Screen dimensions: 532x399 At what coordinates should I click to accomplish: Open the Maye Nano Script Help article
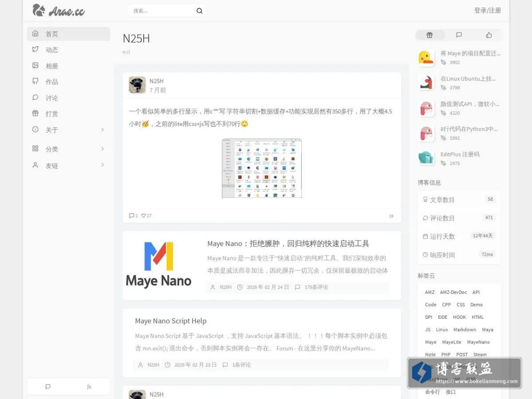point(171,321)
